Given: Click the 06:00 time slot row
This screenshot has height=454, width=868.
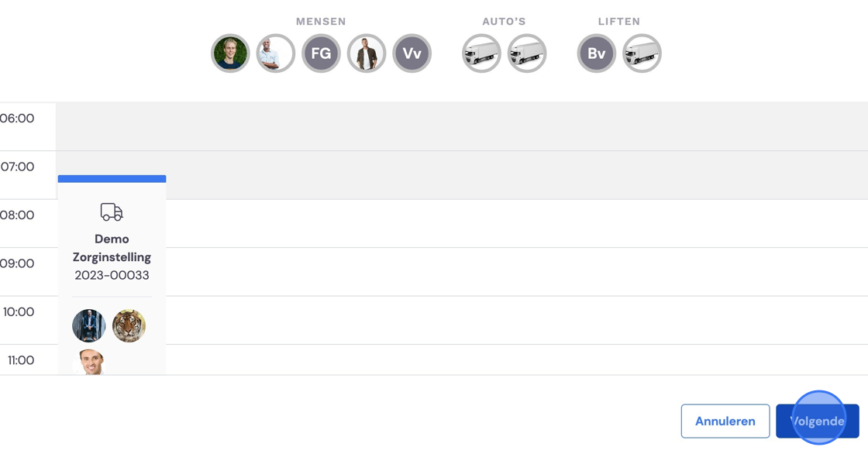Looking at the screenshot, I should click(462, 126).
